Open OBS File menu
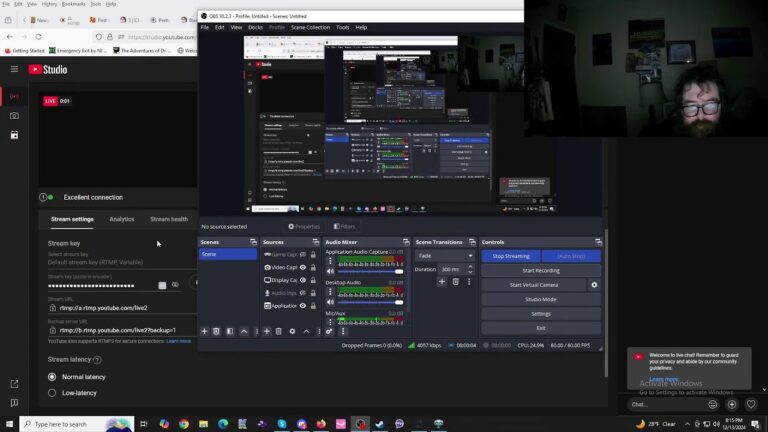The width and height of the screenshot is (768, 432). click(205, 27)
